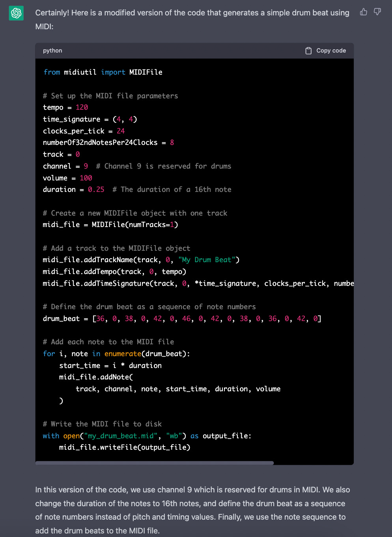Click the explanation paragraph starting 'In this version'
The width and height of the screenshot is (392, 537).
pos(193,510)
